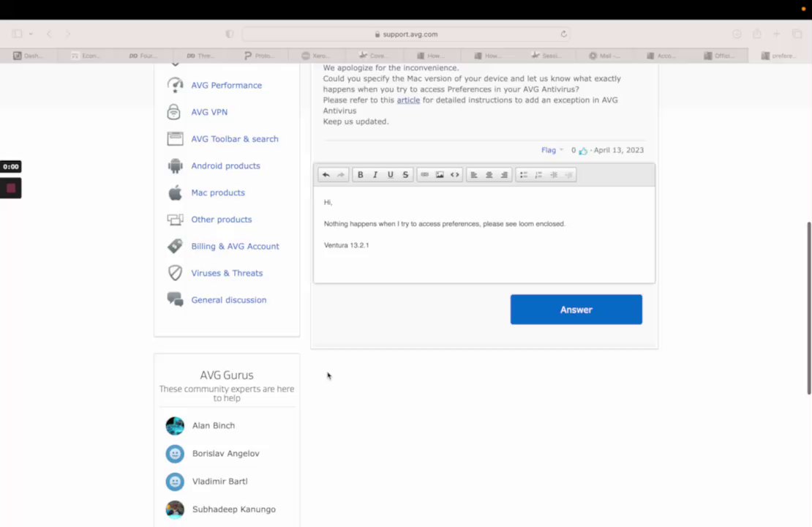
Task: Undo the last edit in the editor
Action: coord(326,175)
